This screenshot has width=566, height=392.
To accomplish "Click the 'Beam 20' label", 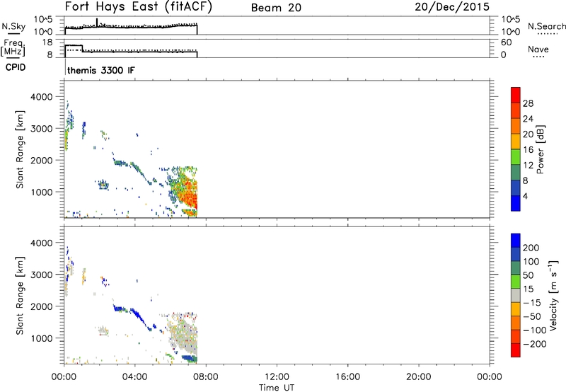I will tap(276, 8).
